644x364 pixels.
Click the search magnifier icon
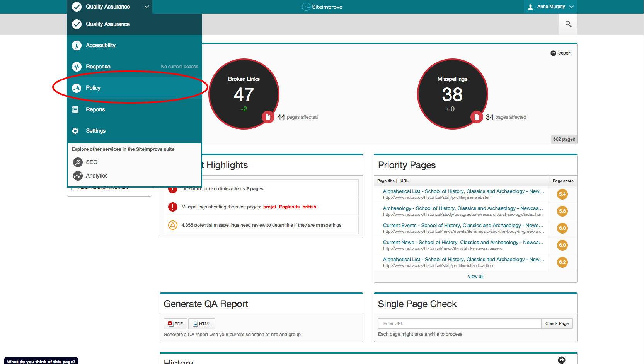568,24
